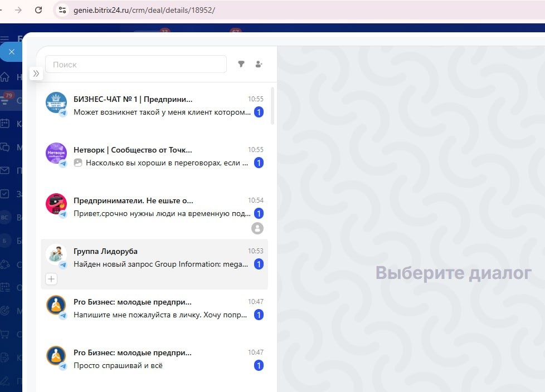Open site info icon in address bar
Viewport: 545px width, 392px height.
pyautogui.click(x=62, y=10)
